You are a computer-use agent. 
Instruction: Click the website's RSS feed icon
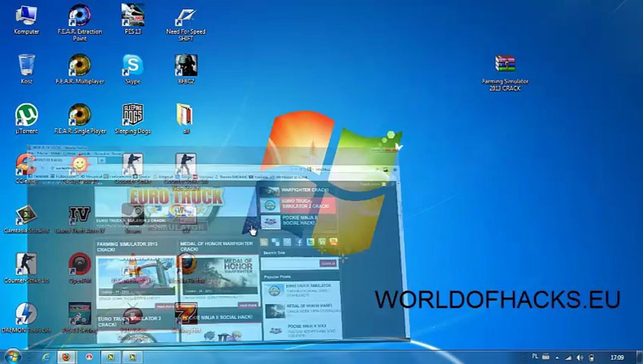[263, 242]
